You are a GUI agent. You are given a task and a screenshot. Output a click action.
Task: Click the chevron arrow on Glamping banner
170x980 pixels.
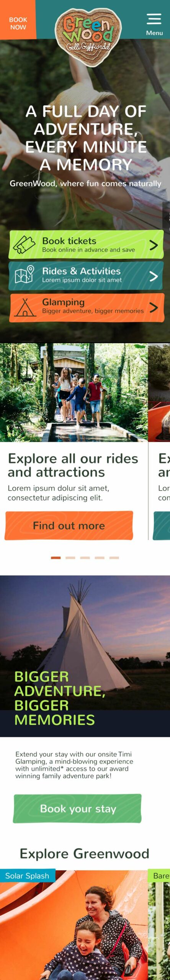[x=154, y=307]
